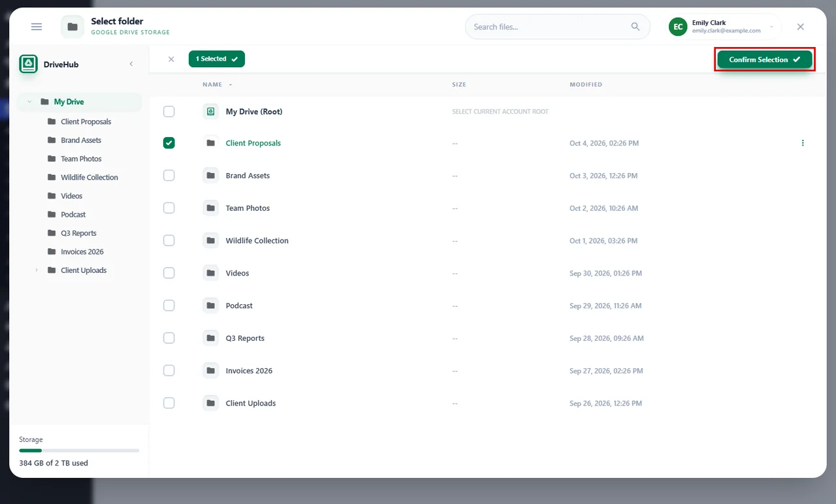Select Invoices 2026 in sidebar tree

82,252
